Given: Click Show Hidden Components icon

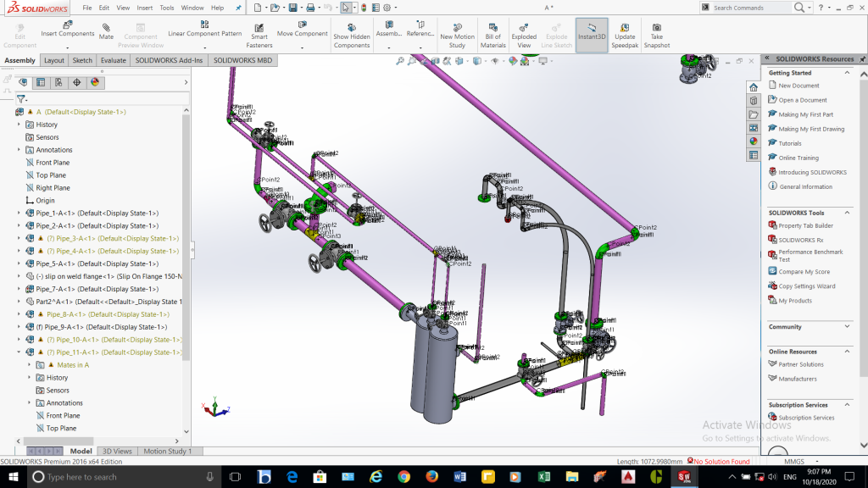Looking at the screenshot, I should (351, 27).
